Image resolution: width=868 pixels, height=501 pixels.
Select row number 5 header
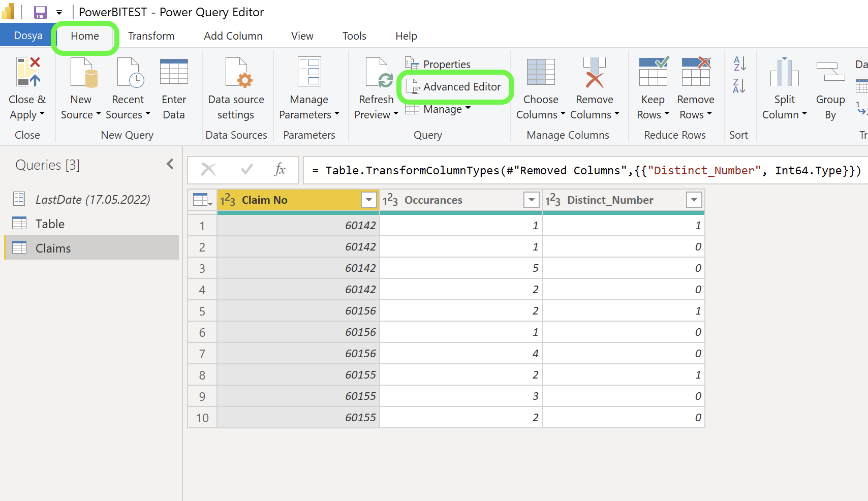[x=202, y=311]
